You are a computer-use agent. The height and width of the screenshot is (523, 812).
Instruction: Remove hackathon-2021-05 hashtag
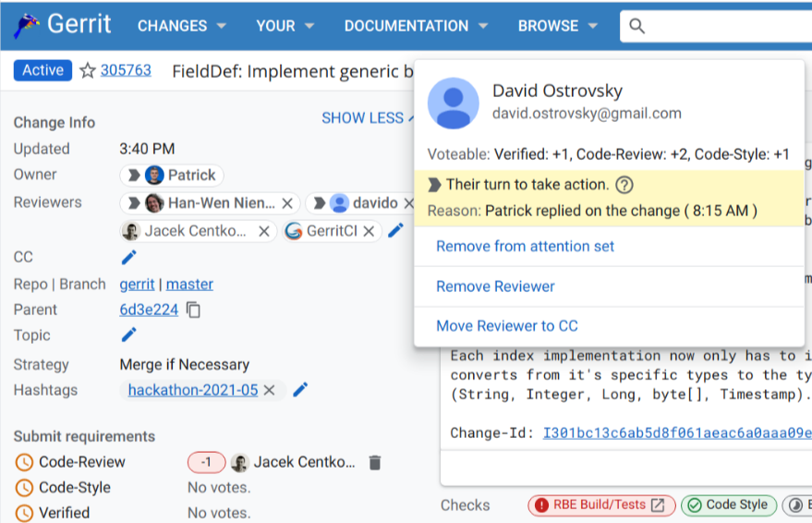pyautogui.click(x=270, y=390)
